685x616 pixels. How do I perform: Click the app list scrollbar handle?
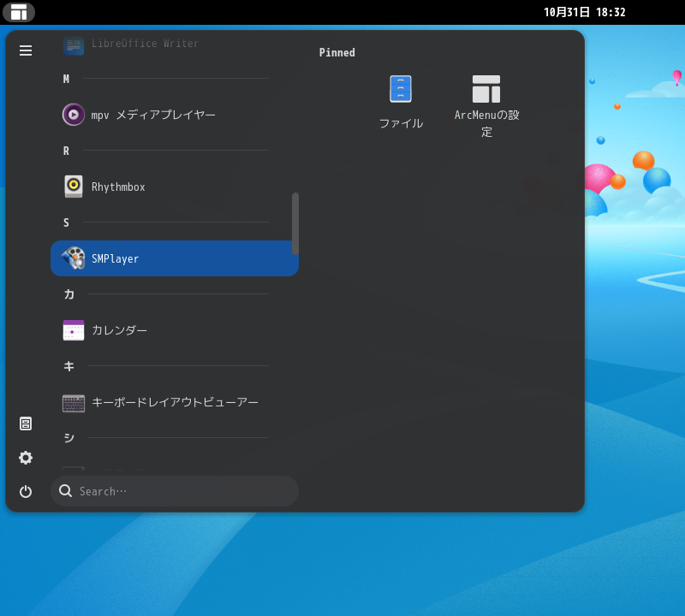pyautogui.click(x=295, y=222)
